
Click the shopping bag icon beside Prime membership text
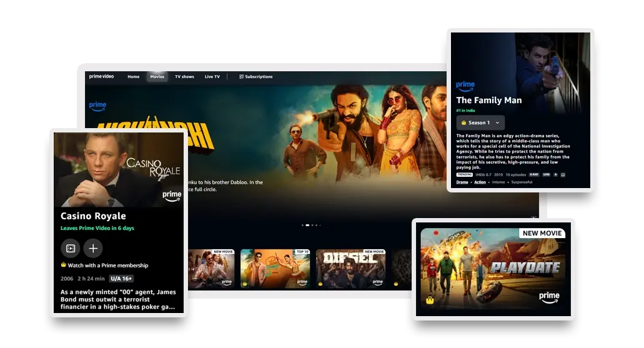click(63, 265)
